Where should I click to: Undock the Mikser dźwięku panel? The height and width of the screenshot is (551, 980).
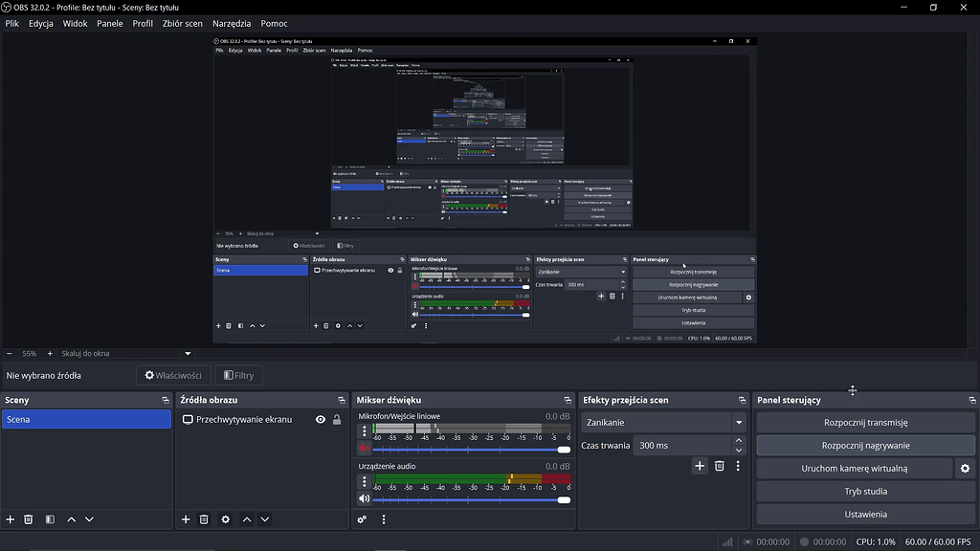pyautogui.click(x=568, y=401)
